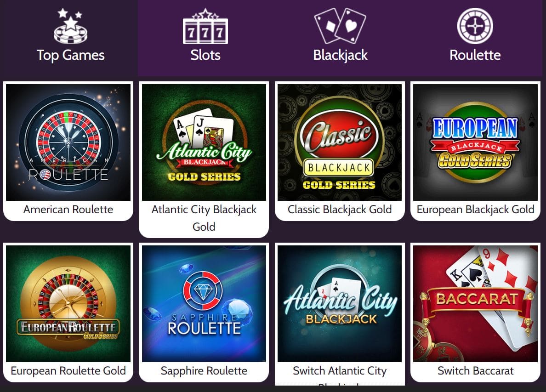Image resolution: width=546 pixels, height=392 pixels.
Task: Open the teal Atlantic City Blackjack image
Action: coord(340,304)
